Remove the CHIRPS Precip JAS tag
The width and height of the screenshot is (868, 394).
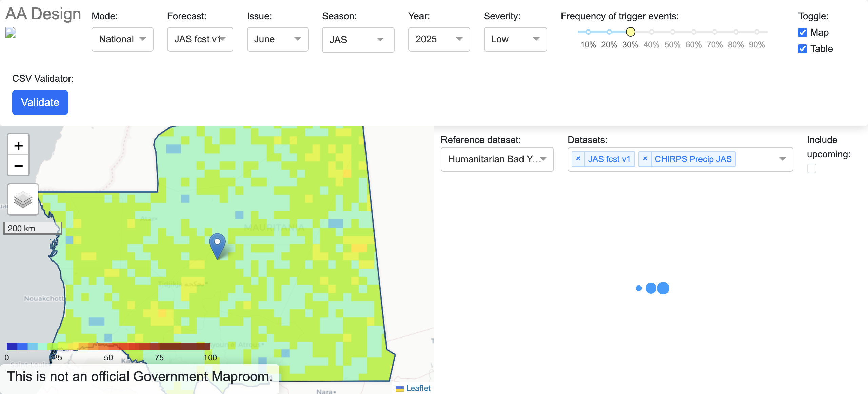645,159
